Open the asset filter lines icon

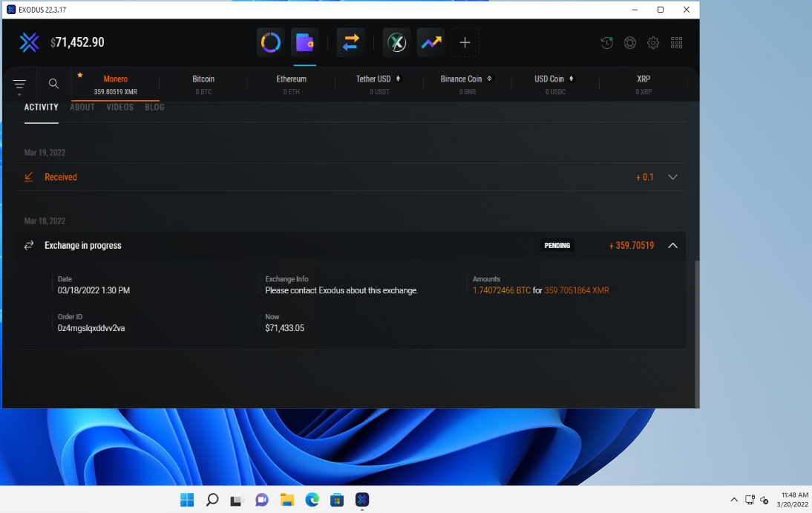[x=20, y=84]
